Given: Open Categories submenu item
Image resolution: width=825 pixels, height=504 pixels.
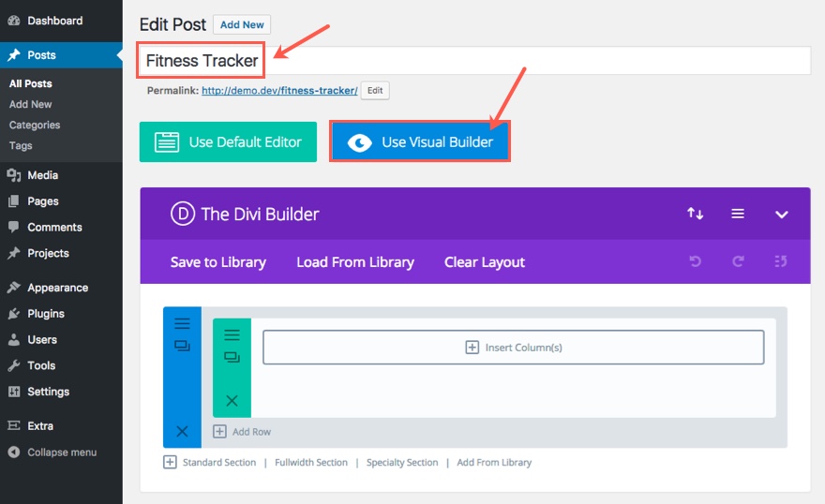Looking at the screenshot, I should [35, 126].
